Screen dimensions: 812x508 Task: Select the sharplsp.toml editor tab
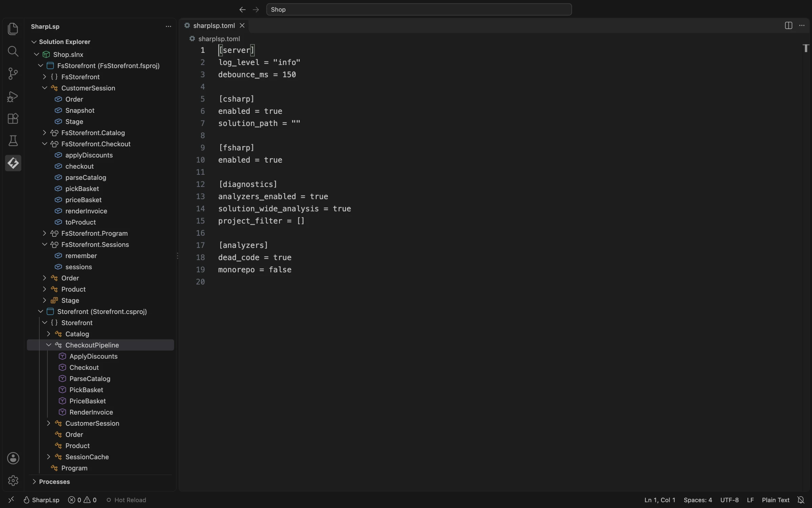(x=214, y=26)
